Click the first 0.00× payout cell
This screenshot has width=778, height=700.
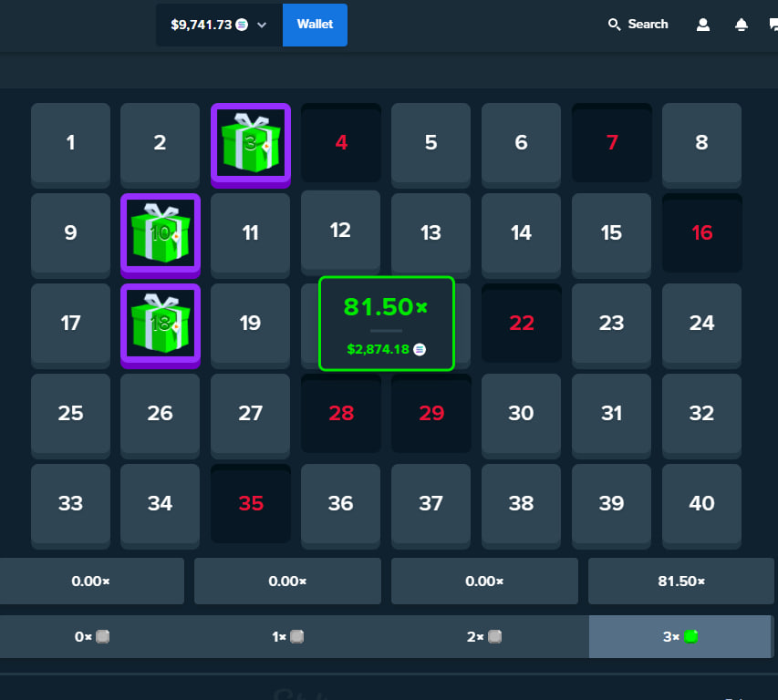91,581
